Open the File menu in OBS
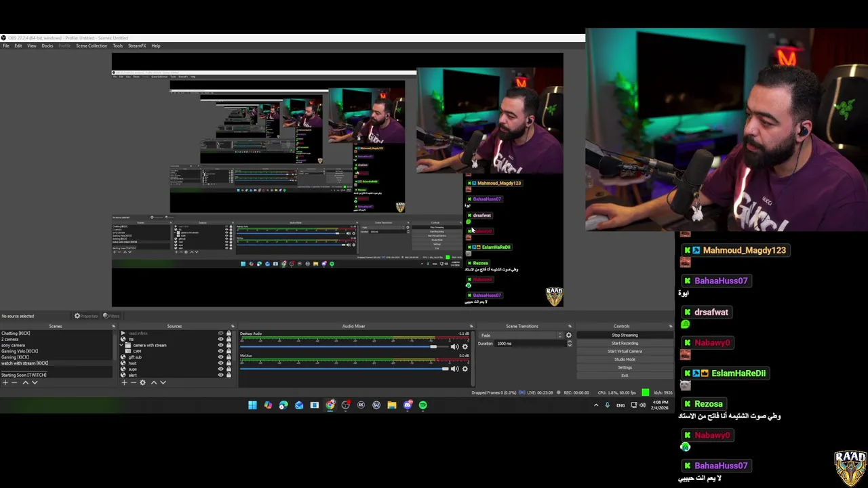The width and height of the screenshot is (868, 488). (5, 45)
